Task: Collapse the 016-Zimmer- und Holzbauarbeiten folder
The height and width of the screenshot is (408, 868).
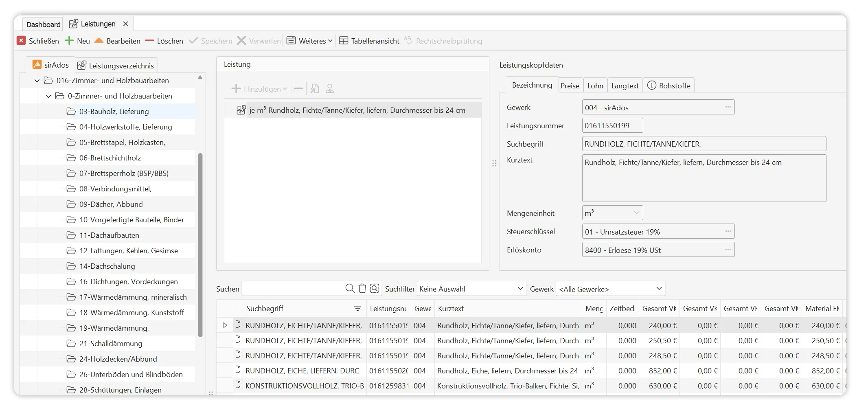Action: [x=37, y=81]
